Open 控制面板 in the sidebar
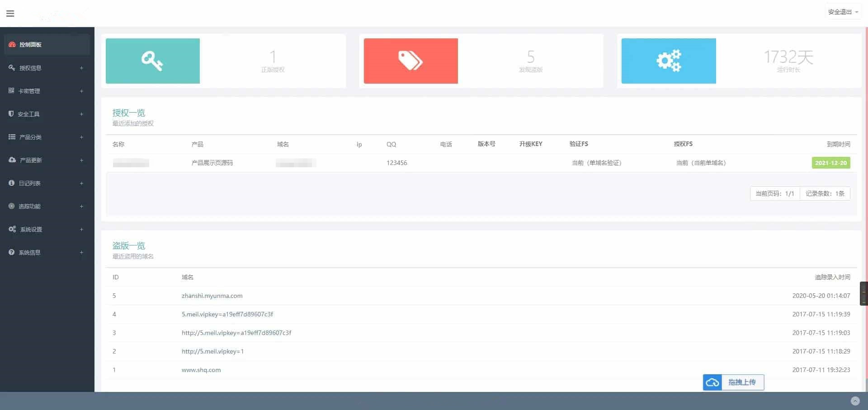This screenshot has height=410, width=868. [47, 44]
